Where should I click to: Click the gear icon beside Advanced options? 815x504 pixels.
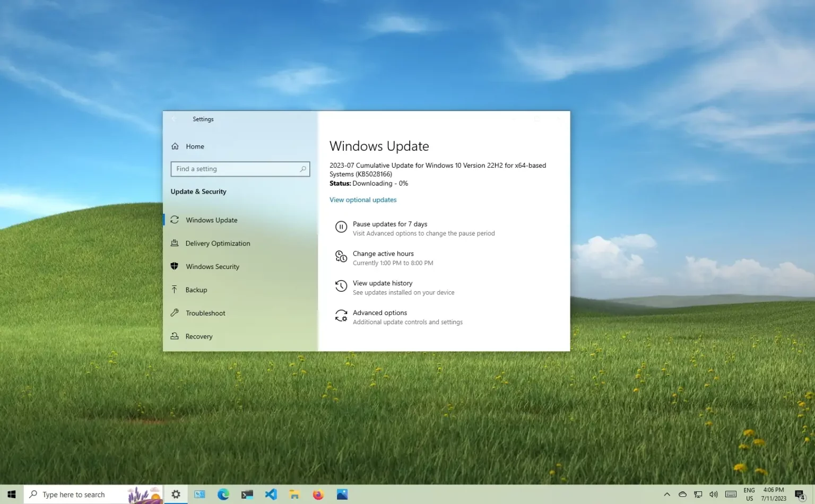coord(341,315)
